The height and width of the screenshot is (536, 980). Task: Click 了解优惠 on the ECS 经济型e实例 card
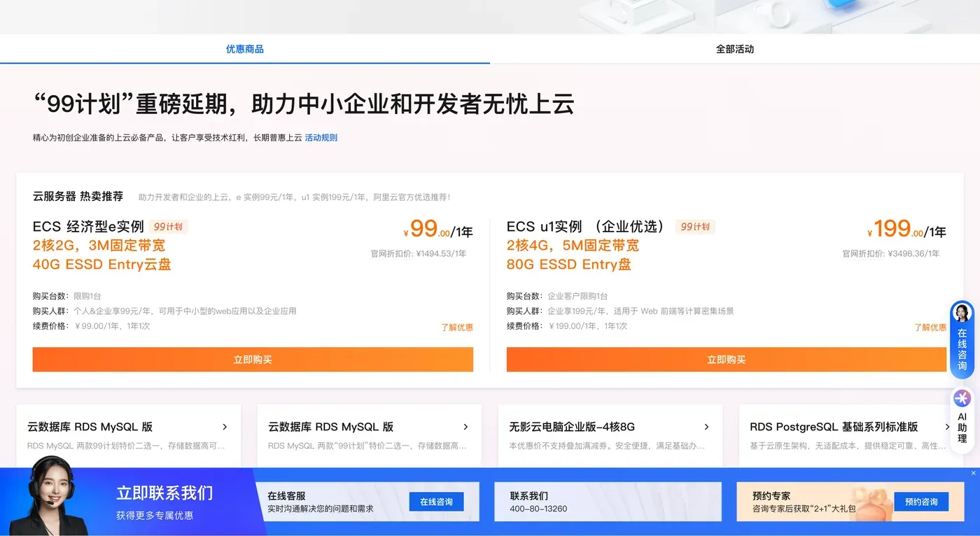pyautogui.click(x=458, y=327)
